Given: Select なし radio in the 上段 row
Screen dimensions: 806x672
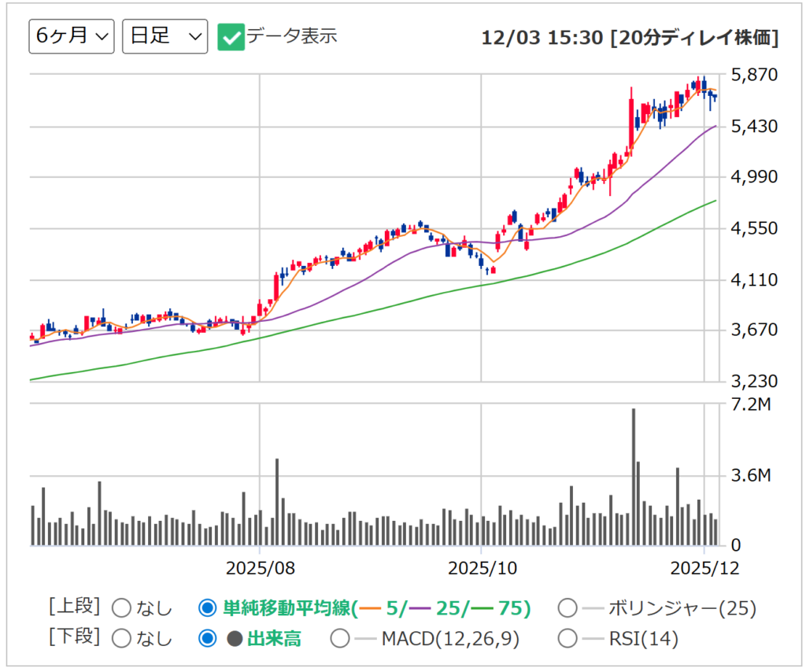Looking at the screenshot, I should click(122, 608).
